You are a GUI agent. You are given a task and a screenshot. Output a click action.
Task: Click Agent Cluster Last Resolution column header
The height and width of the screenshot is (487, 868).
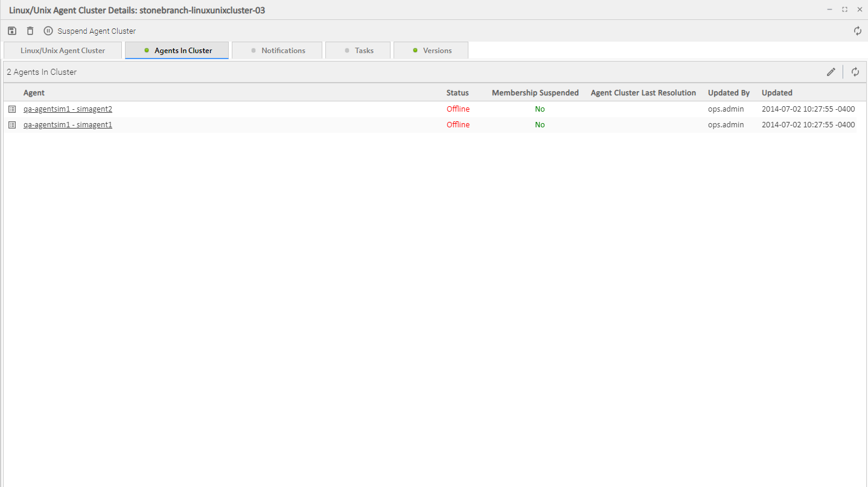[x=643, y=93]
